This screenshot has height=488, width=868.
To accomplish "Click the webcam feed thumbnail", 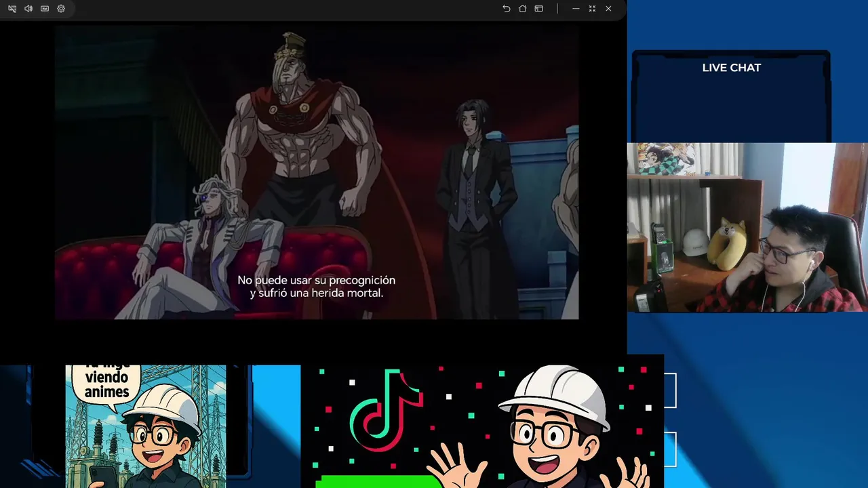I will pos(747,227).
